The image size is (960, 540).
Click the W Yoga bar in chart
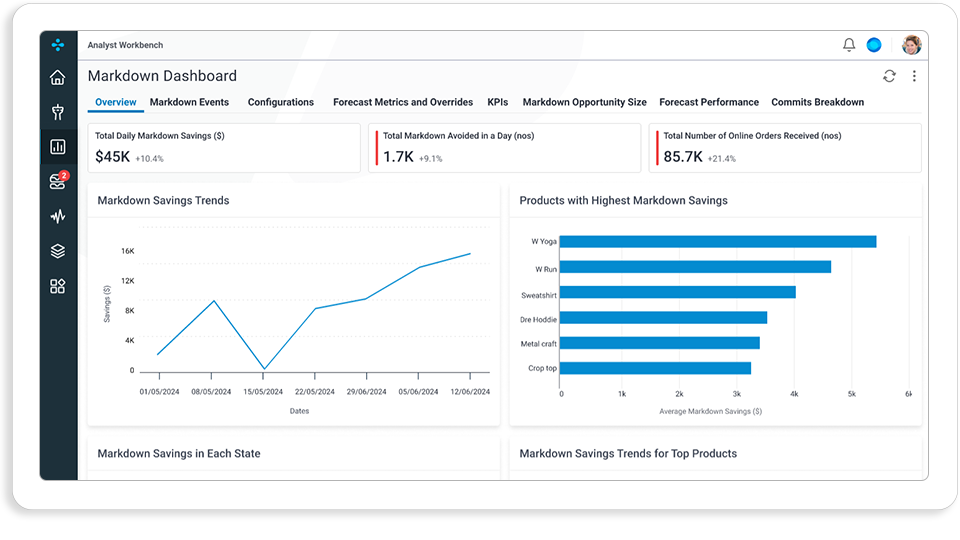(718, 242)
